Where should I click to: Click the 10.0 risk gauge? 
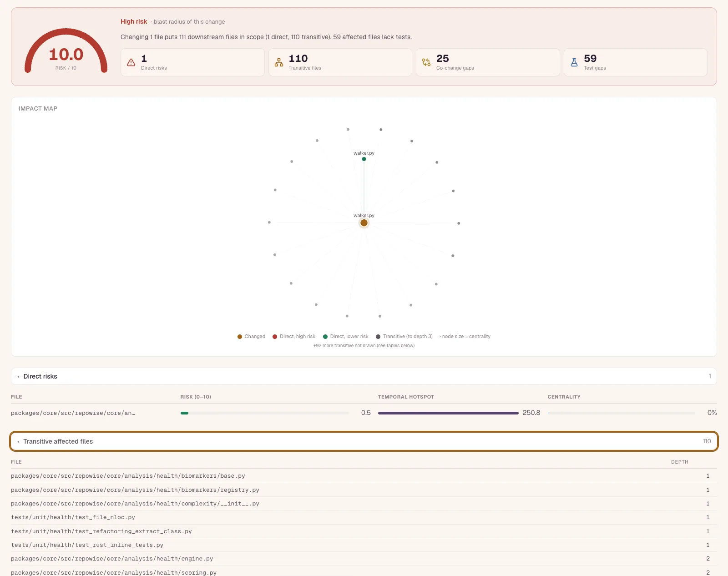(66, 51)
